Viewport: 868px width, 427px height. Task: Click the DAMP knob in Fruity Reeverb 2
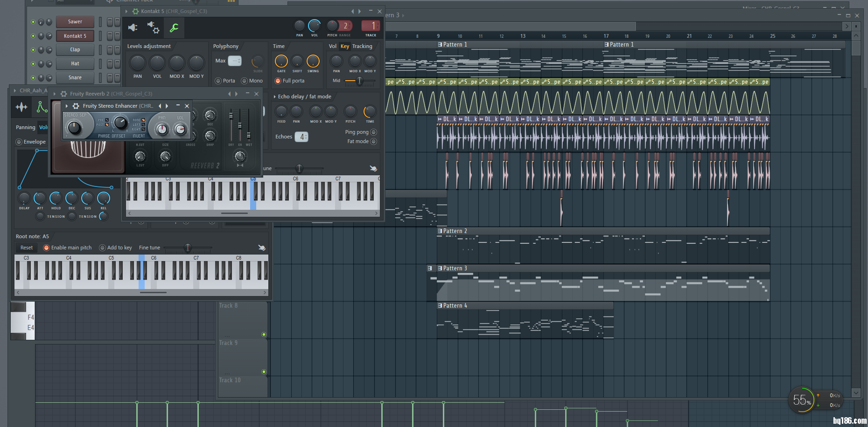pos(210,136)
